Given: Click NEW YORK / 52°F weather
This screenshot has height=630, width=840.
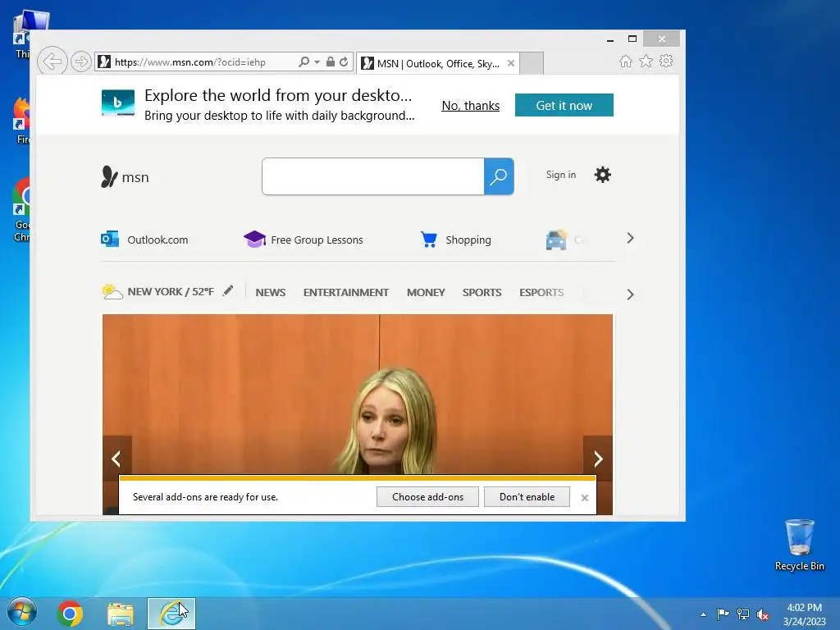Looking at the screenshot, I should tap(171, 291).
